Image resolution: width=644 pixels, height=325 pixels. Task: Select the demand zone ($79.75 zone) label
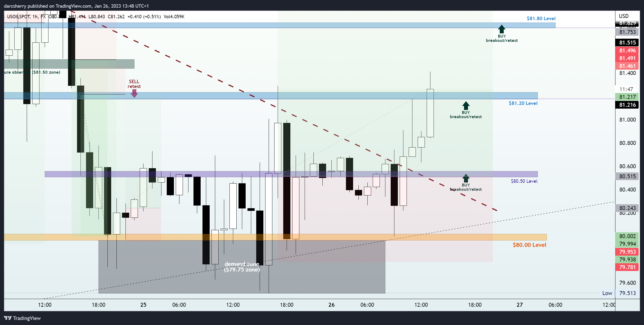tap(242, 267)
